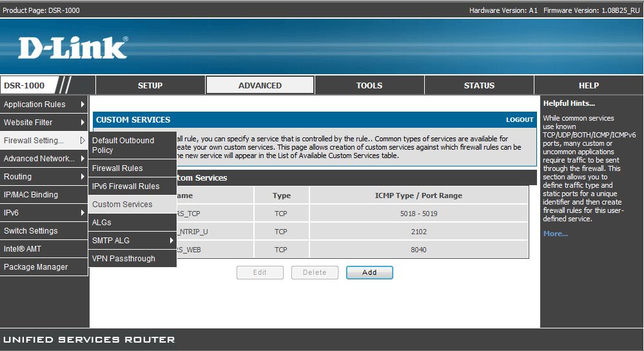
Task: Open the More... help link
Action: 555,234
